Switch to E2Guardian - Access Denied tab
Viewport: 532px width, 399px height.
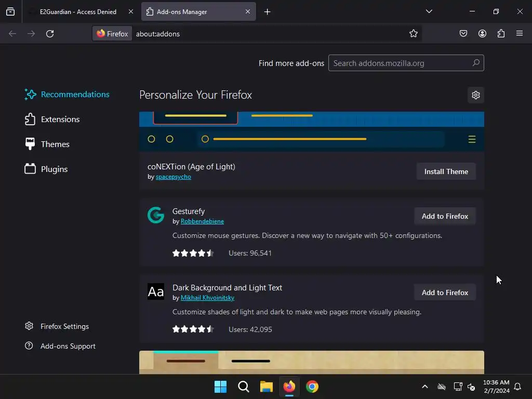(78, 11)
